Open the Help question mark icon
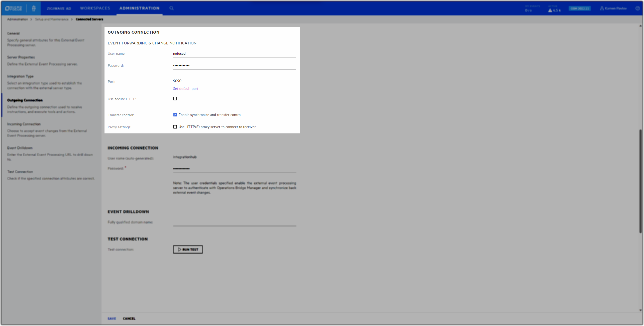Viewport: 644px width, 326px height. (x=638, y=8)
